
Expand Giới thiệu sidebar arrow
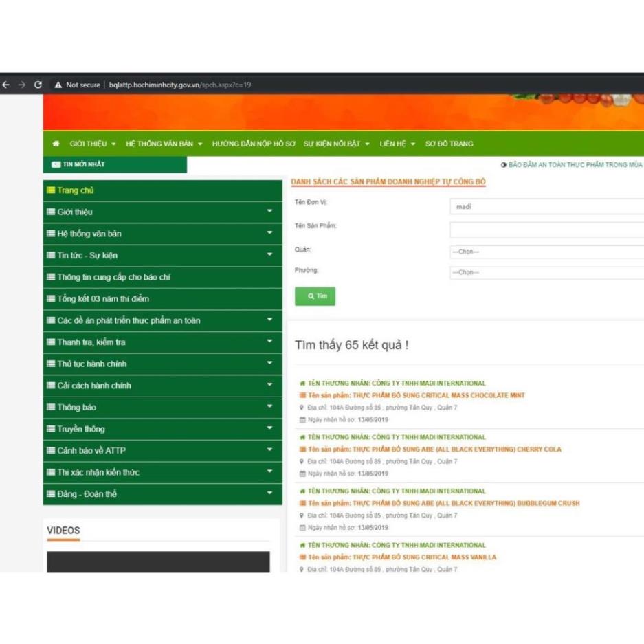click(x=269, y=212)
